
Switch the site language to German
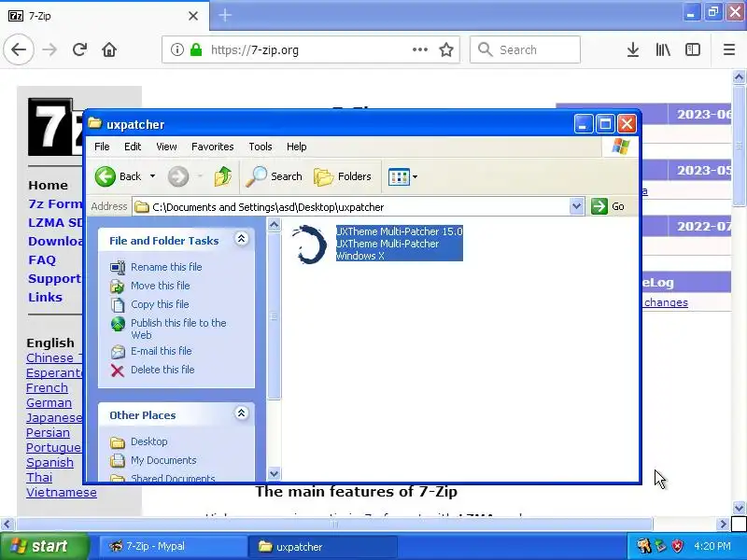click(x=49, y=403)
